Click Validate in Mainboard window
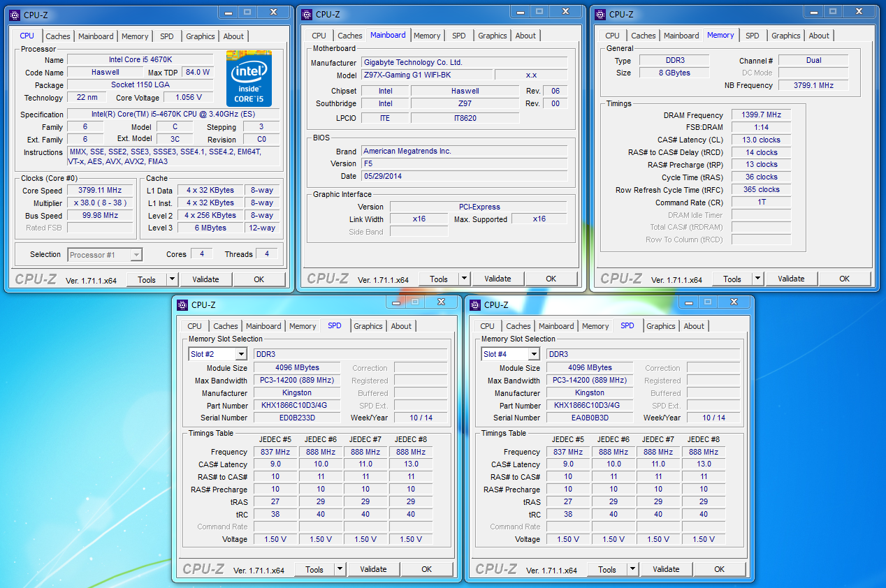This screenshot has width=886, height=588. 498,279
